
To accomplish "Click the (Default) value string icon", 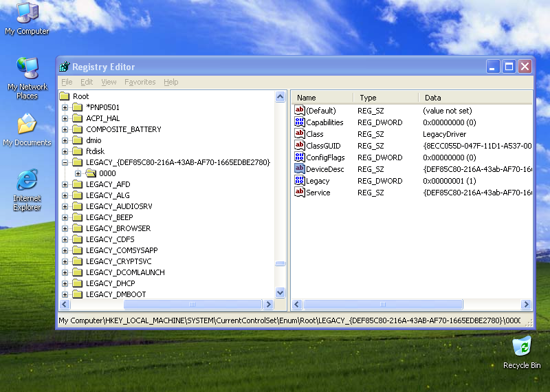I will coord(299,110).
